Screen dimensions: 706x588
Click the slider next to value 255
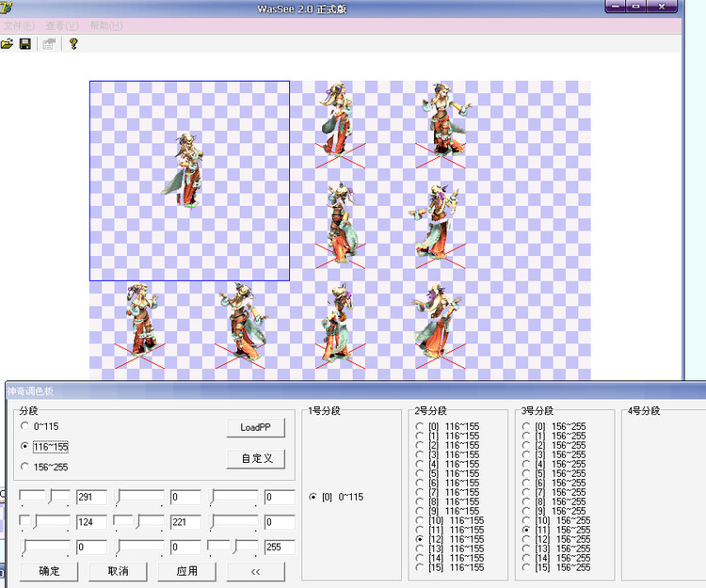[233, 547]
